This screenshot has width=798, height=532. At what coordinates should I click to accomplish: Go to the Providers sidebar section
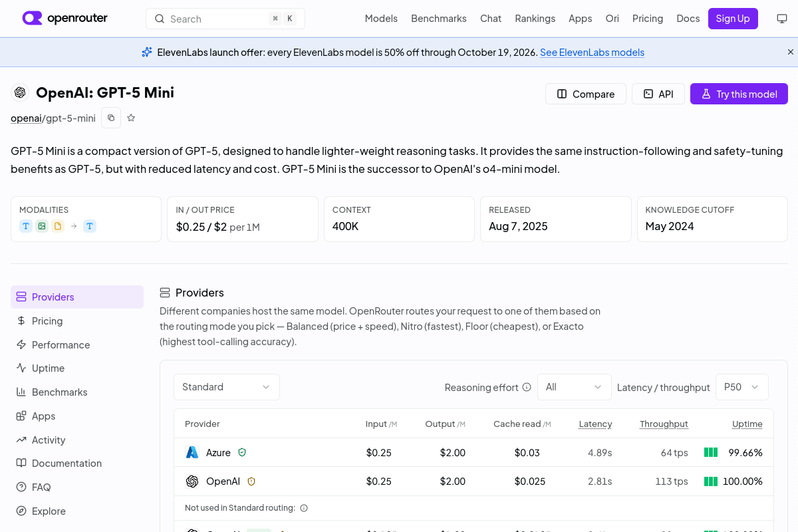coord(77,297)
